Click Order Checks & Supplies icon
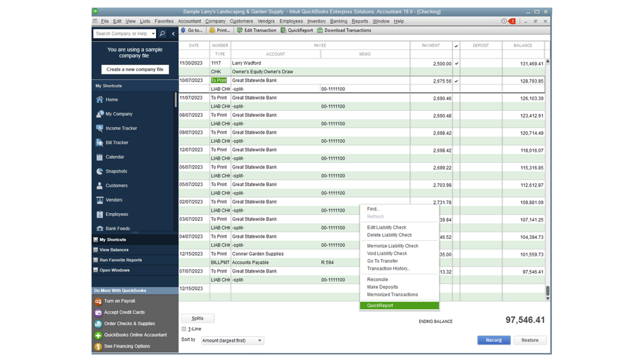Viewport: 644px width, 362px height. 98,324
